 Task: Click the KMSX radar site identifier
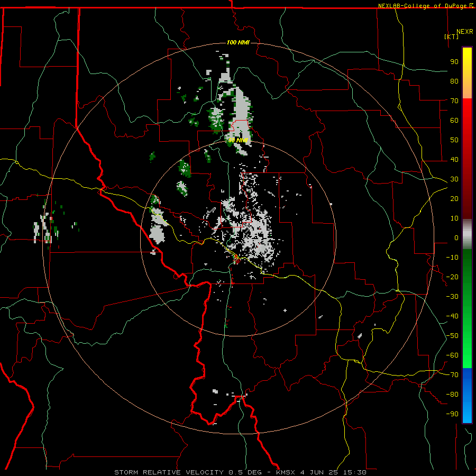pos(286,472)
